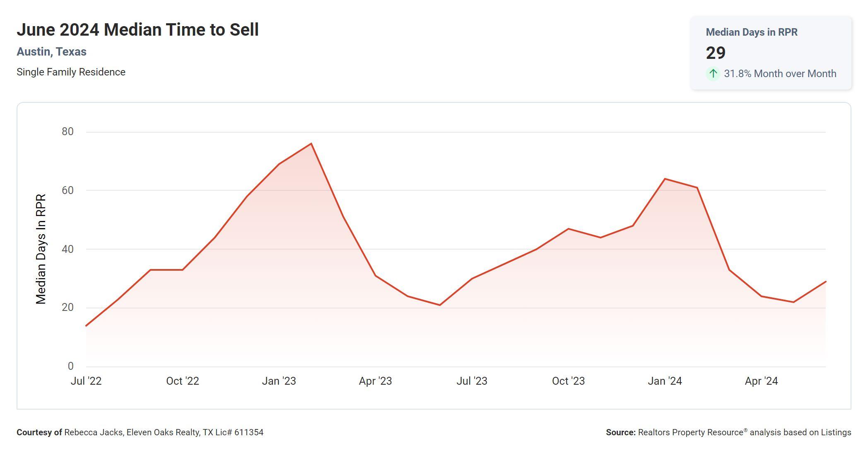Select the Austin, Texas location subtitle

pyautogui.click(x=51, y=52)
